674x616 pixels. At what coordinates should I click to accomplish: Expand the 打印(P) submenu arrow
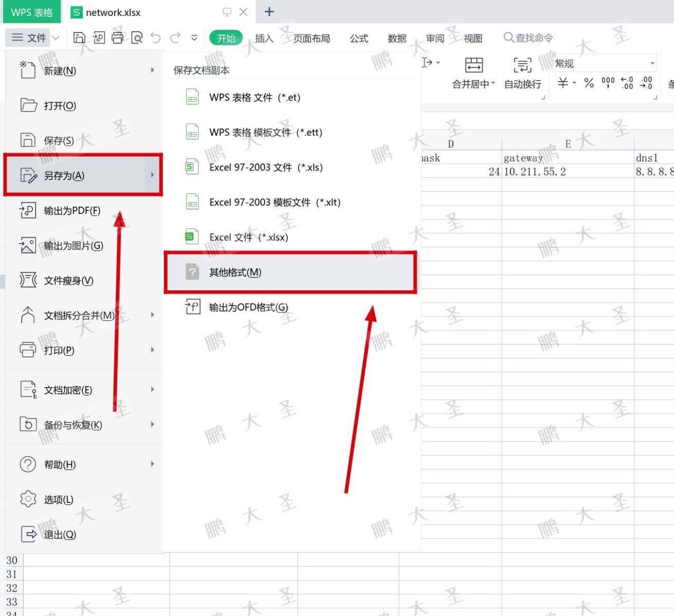click(x=152, y=350)
